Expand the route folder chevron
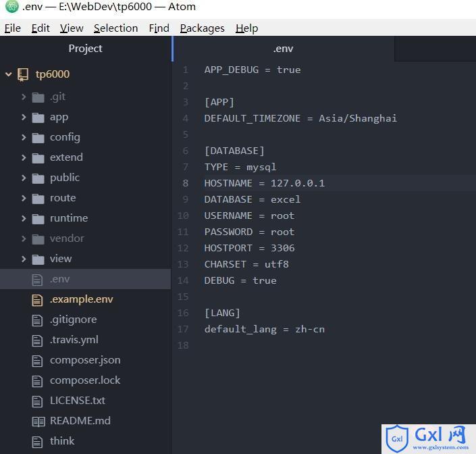 [x=24, y=199]
